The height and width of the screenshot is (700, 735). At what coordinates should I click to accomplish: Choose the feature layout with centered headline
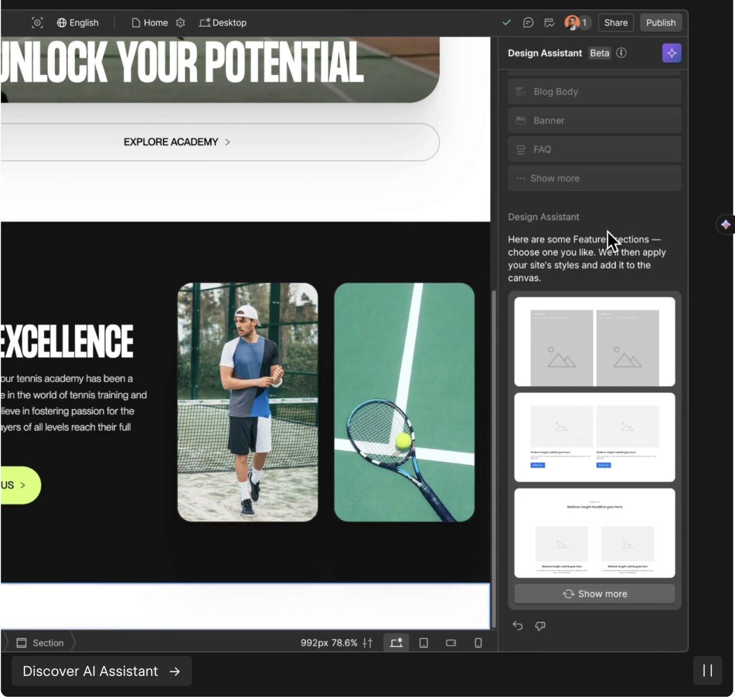(x=595, y=533)
